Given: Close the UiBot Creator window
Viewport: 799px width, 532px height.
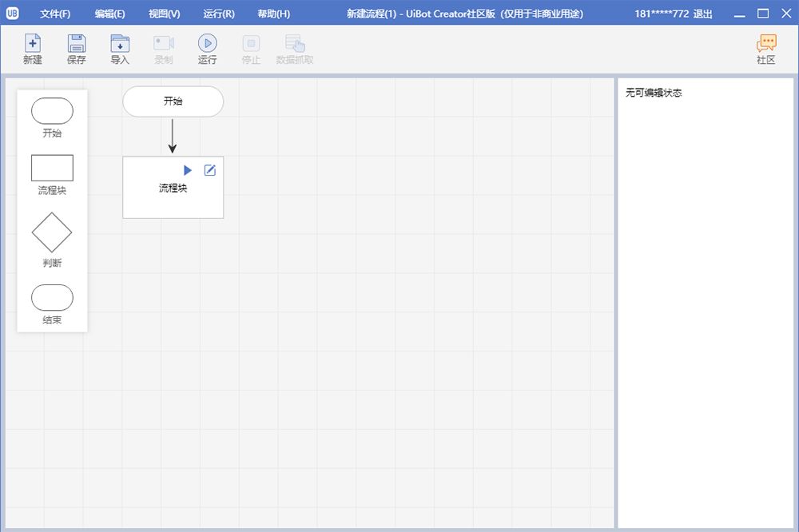Looking at the screenshot, I should tap(786, 14).
